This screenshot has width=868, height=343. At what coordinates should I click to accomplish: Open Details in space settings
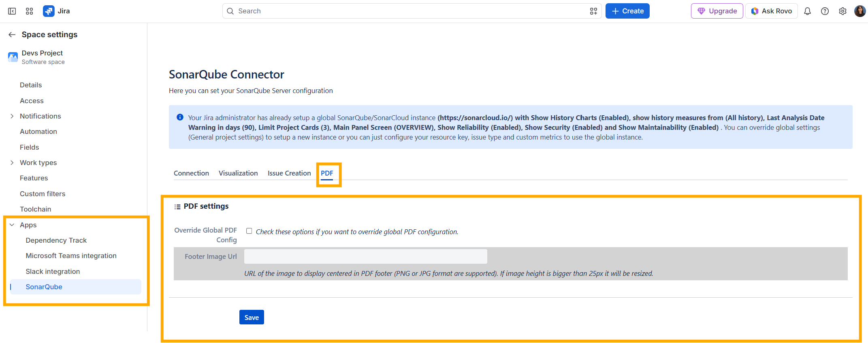31,85
